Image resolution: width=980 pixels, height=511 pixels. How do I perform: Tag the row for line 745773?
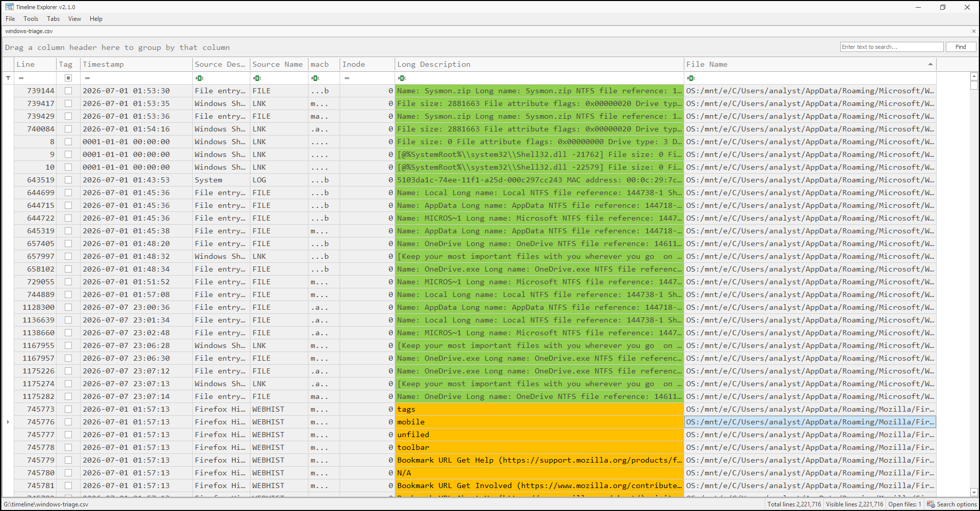pyautogui.click(x=68, y=409)
